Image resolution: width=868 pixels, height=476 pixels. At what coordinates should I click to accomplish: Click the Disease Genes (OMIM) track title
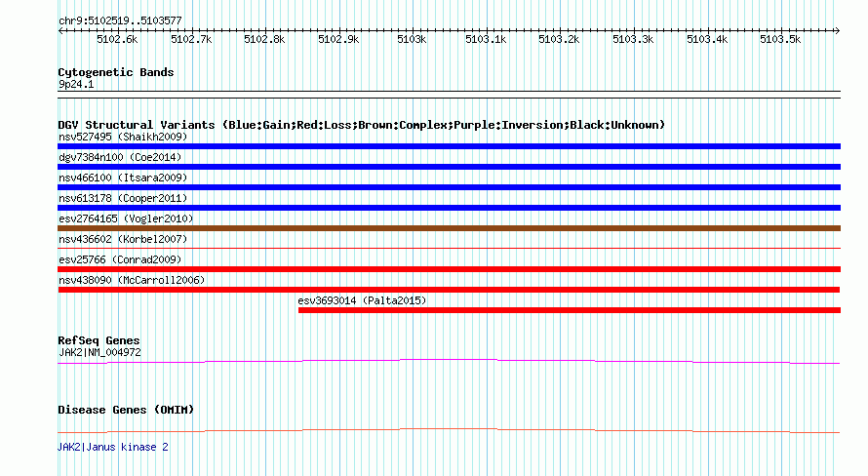[126, 410]
